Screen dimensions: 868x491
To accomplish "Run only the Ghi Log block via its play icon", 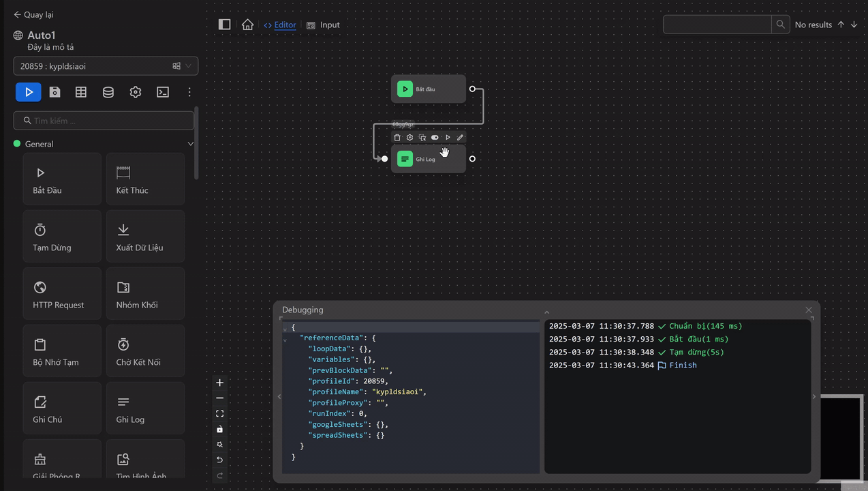I will coord(448,137).
